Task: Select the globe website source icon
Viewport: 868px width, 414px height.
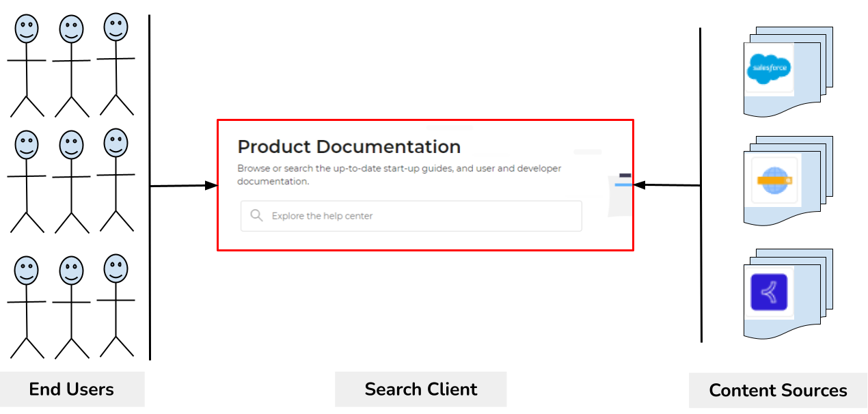Action: point(774,180)
